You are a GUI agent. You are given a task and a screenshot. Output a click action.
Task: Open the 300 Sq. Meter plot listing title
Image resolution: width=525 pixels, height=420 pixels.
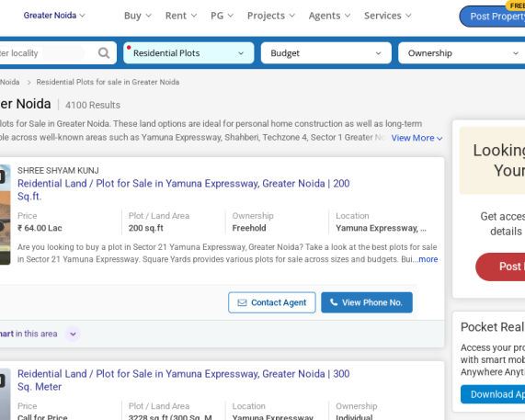click(x=184, y=380)
